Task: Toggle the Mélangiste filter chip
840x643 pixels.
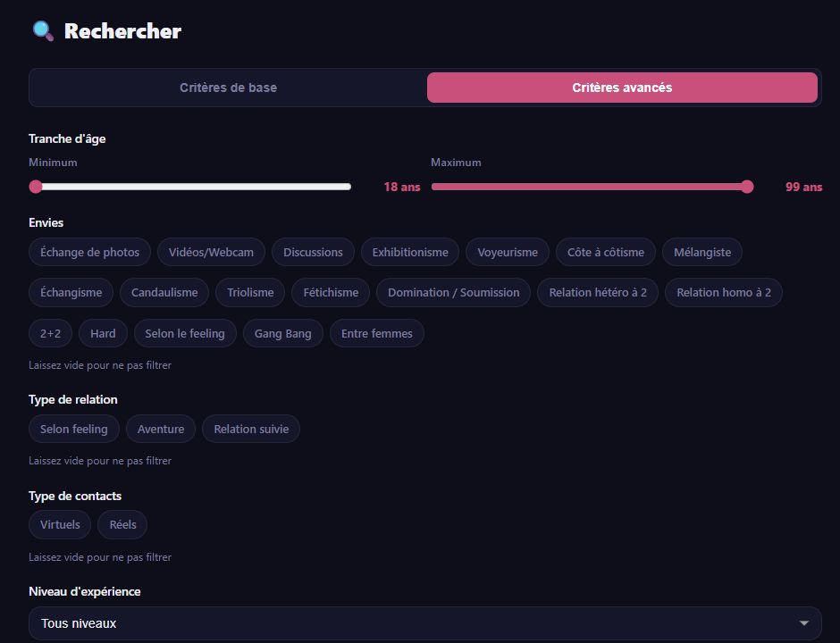Action: pyautogui.click(x=702, y=252)
